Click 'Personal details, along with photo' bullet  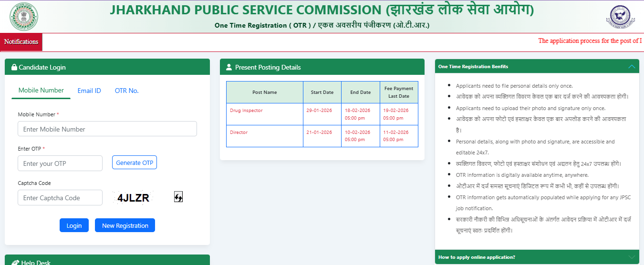click(535, 147)
